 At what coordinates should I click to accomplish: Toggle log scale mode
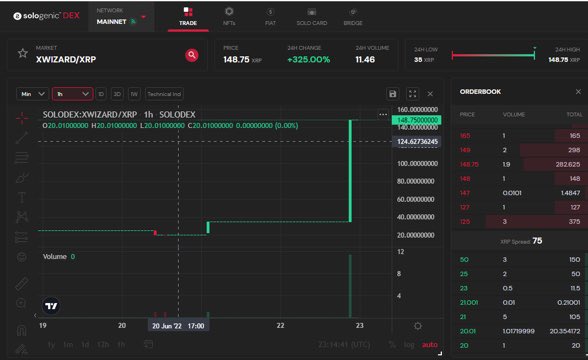point(409,344)
